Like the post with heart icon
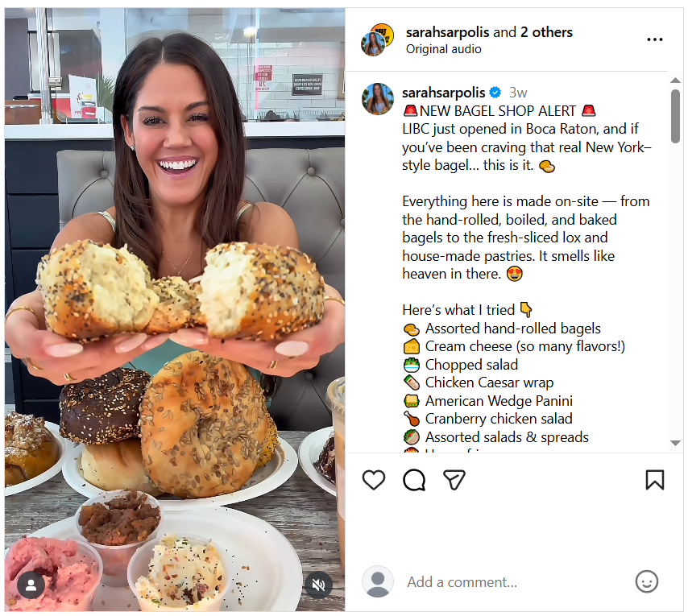The width and height of the screenshot is (688, 616). coord(374,480)
